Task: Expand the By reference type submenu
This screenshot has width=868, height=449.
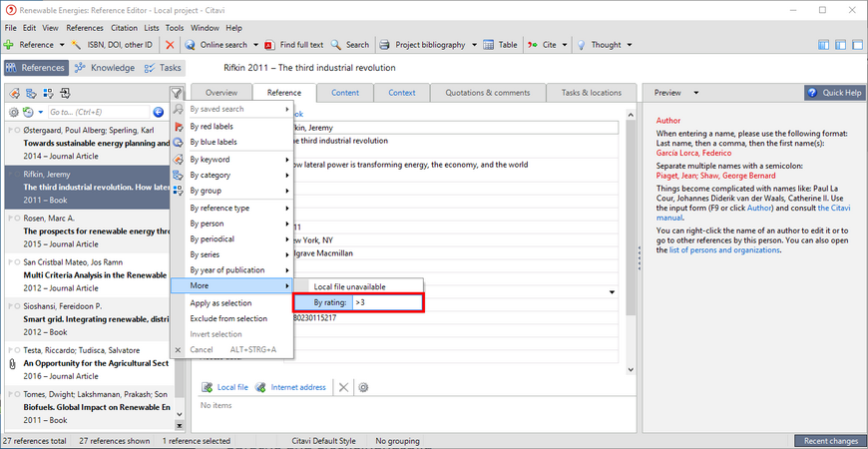Action: click(x=231, y=209)
